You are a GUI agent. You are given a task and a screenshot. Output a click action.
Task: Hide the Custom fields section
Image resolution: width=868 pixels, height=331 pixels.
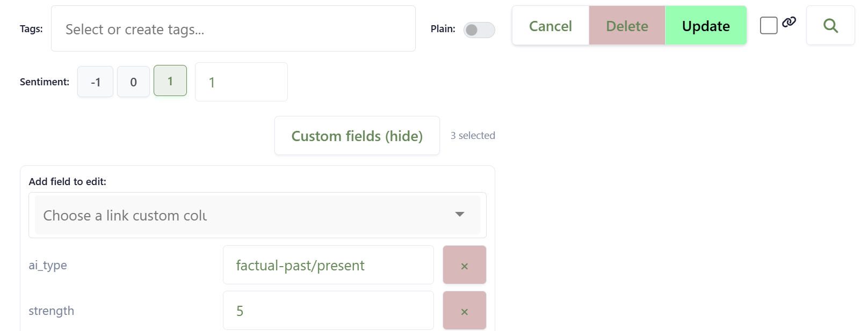pos(357,136)
